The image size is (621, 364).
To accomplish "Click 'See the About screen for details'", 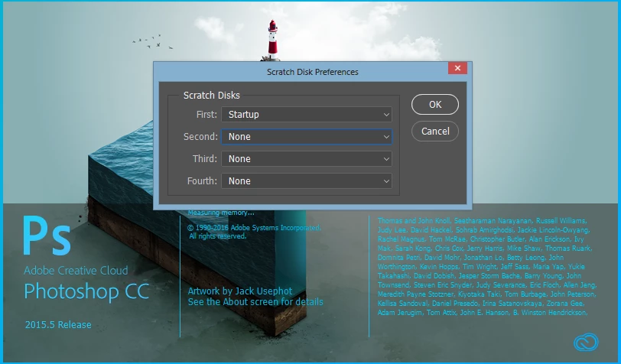I will (x=255, y=302).
